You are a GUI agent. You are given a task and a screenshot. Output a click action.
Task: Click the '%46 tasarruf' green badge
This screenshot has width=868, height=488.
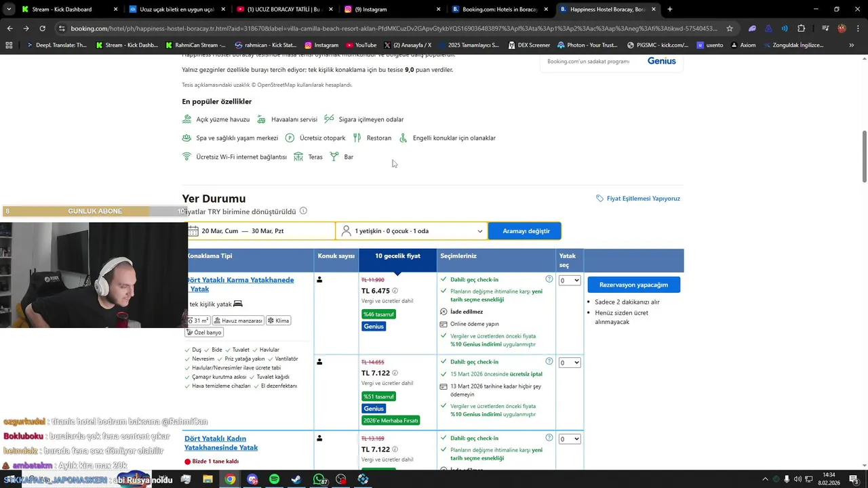pyautogui.click(x=378, y=314)
